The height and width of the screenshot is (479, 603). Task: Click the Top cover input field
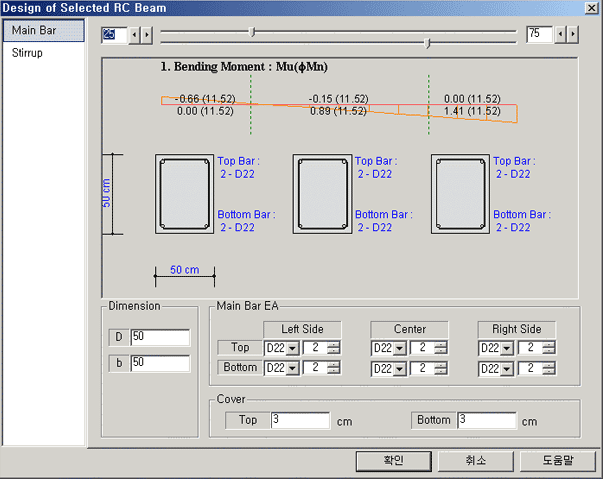pyautogui.click(x=299, y=421)
